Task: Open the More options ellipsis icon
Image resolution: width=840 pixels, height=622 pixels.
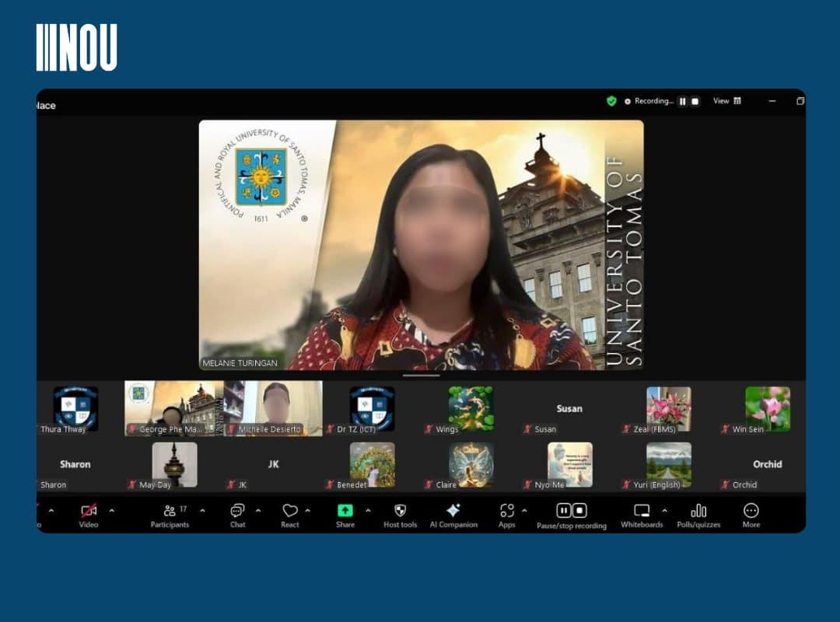Action: [751, 511]
